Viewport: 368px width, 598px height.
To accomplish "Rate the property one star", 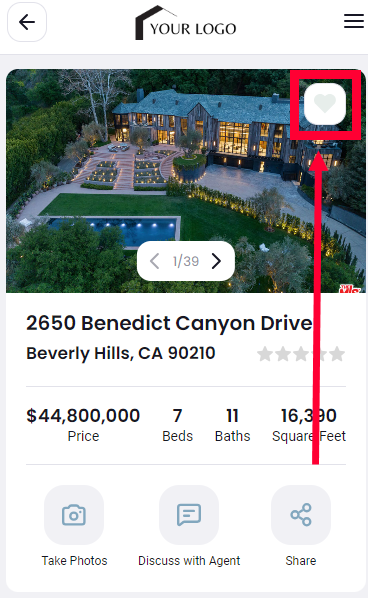I will [x=265, y=354].
